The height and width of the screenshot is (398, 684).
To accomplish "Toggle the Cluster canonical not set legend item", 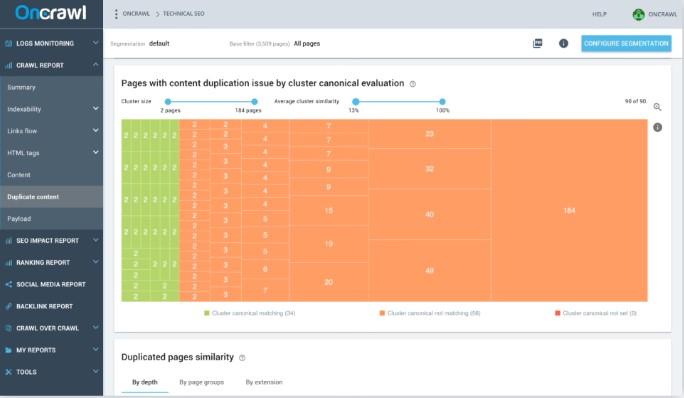I will [595, 313].
